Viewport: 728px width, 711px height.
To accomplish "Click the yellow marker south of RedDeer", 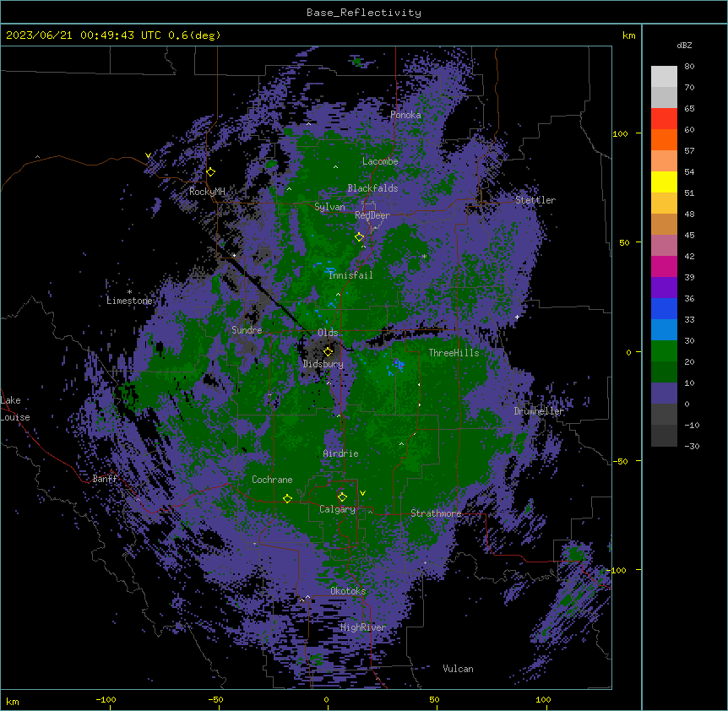I will [x=359, y=237].
